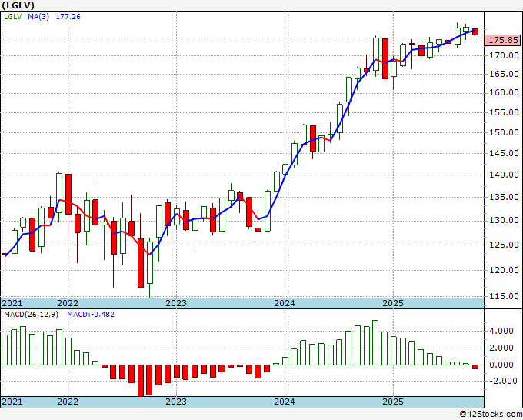Click the 115.00 price axis label
This screenshot has height=420, width=523.
[504, 296]
